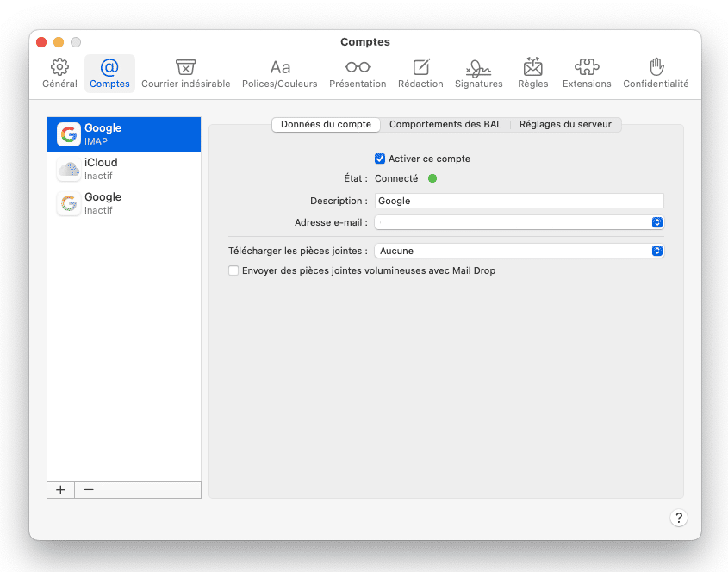The width and height of the screenshot is (728, 572).
Task: Select the Comptes @ icon
Action: pos(109,67)
